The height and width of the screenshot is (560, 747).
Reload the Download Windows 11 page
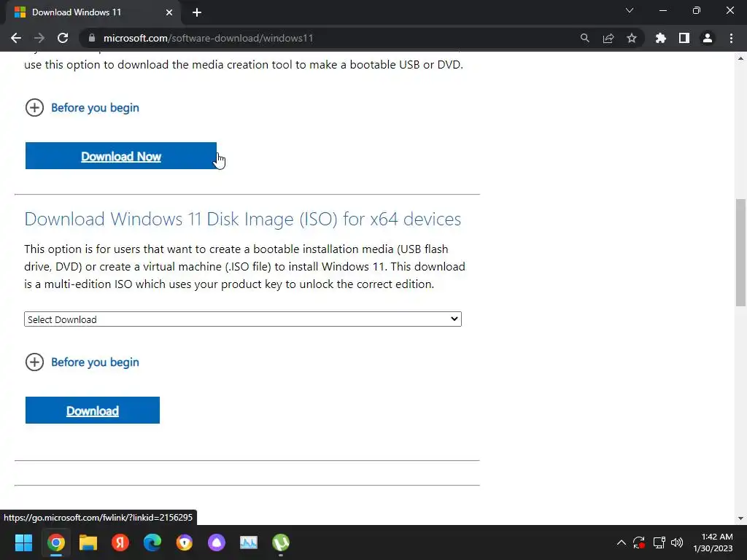coord(63,38)
